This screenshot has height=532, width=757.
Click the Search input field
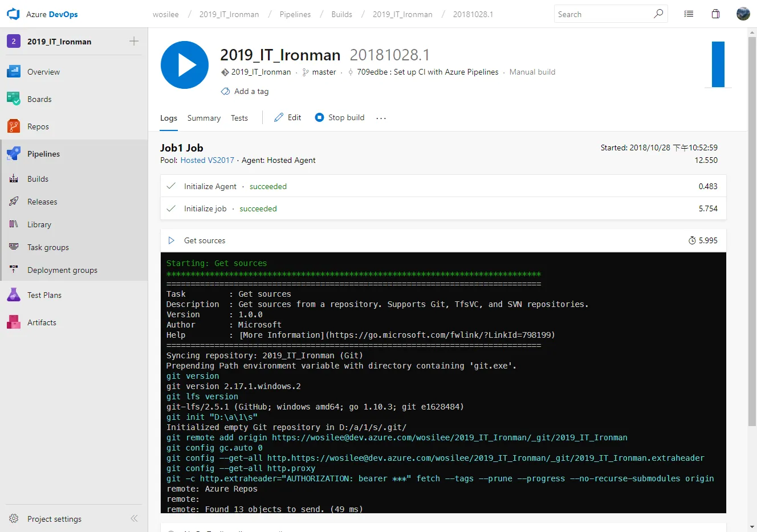coord(604,14)
